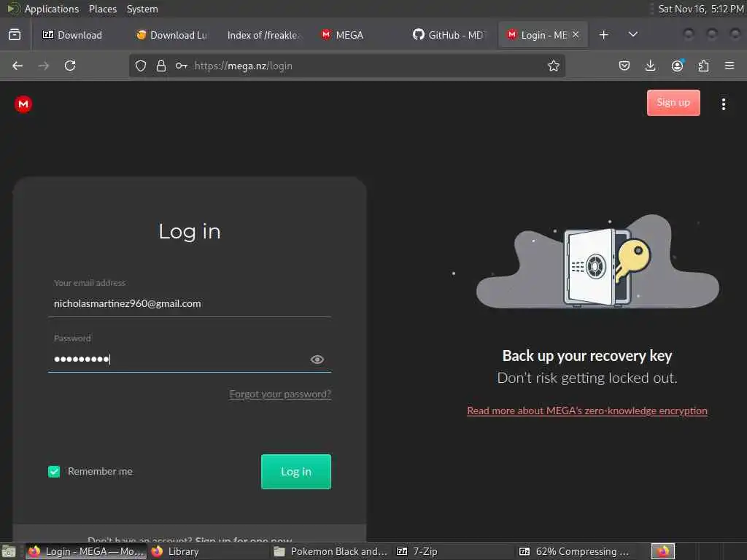
Task: Open MEGA's zero-knowledge encryption link
Action: (587, 411)
